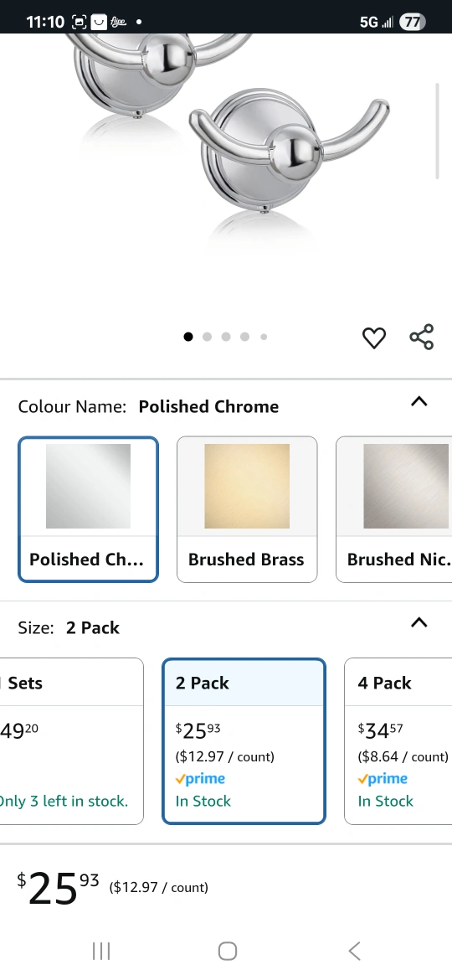Choose the Polished Chrome colour swatch
452x980 pixels.
[88, 509]
